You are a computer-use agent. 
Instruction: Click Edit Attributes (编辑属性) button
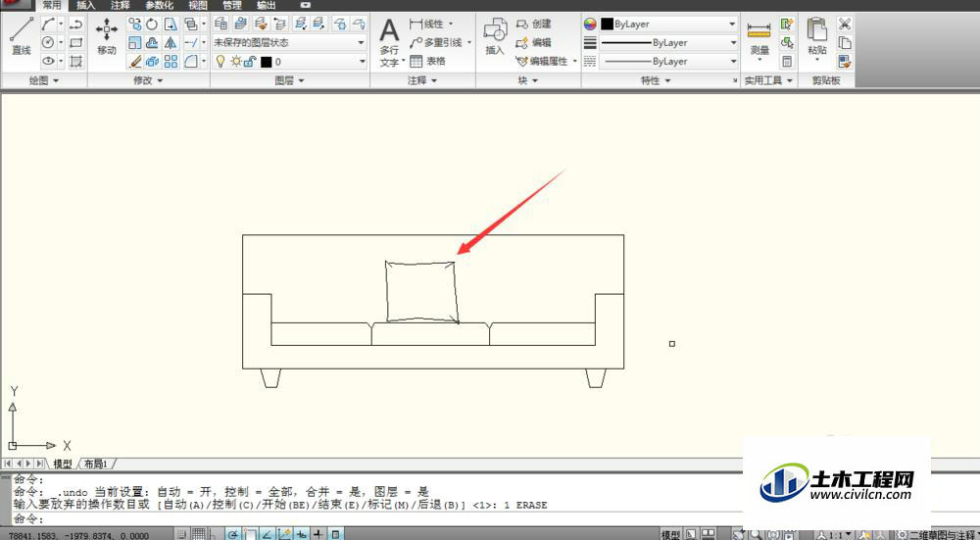coord(543,61)
